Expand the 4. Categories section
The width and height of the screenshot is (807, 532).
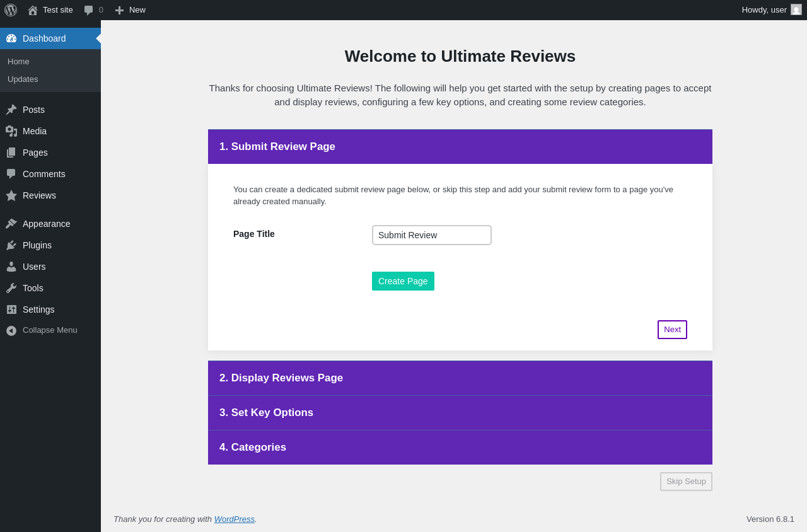[460, 448]
